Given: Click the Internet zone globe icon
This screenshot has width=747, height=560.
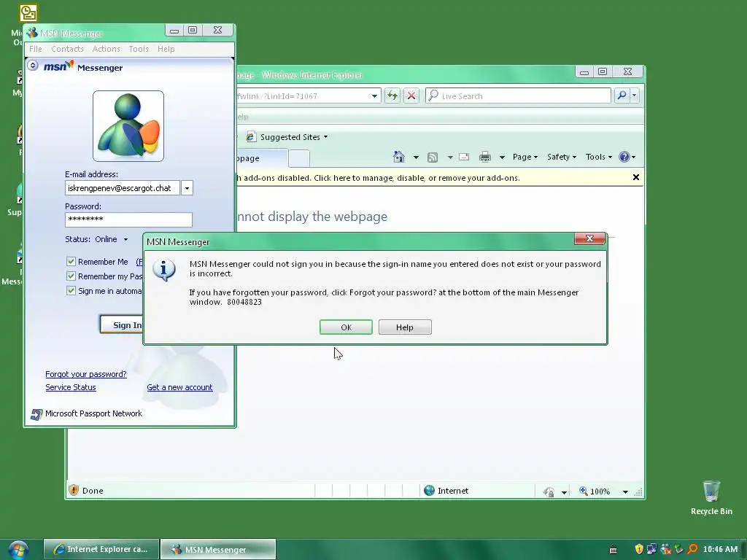Looking at the screenshot, I should click(429, 491).
